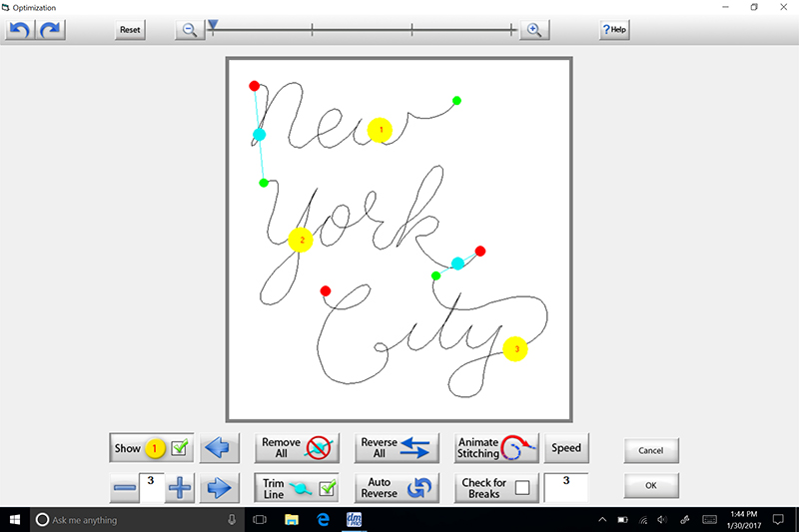Increase the value with the plus icon
799x532 pixels.
point(180,488)
